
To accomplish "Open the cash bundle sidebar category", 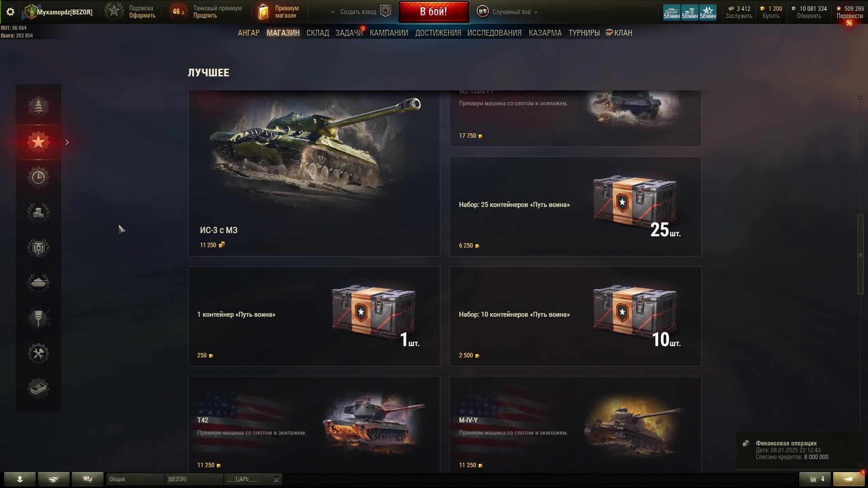I will tap(38, 388).
